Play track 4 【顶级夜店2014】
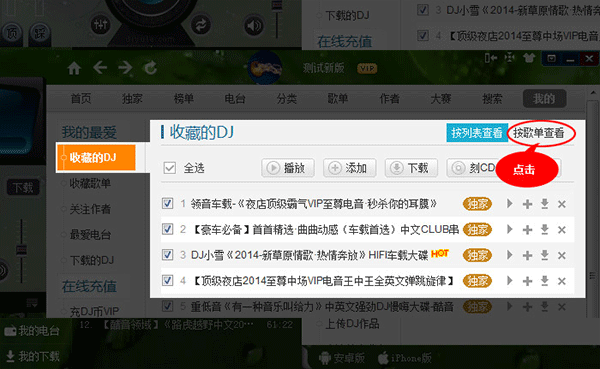 pos(509,281)
